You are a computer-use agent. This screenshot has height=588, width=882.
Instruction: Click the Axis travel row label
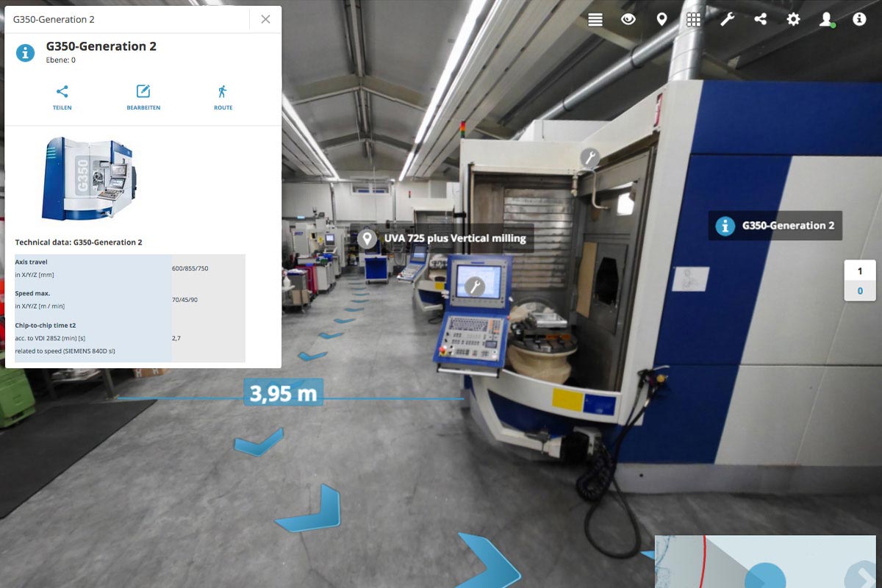(32, 262)
